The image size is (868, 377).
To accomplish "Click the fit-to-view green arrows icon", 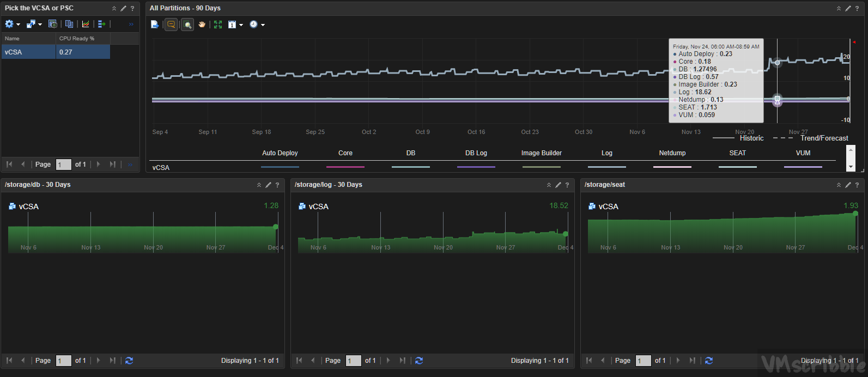I will (x=218, y=25).
